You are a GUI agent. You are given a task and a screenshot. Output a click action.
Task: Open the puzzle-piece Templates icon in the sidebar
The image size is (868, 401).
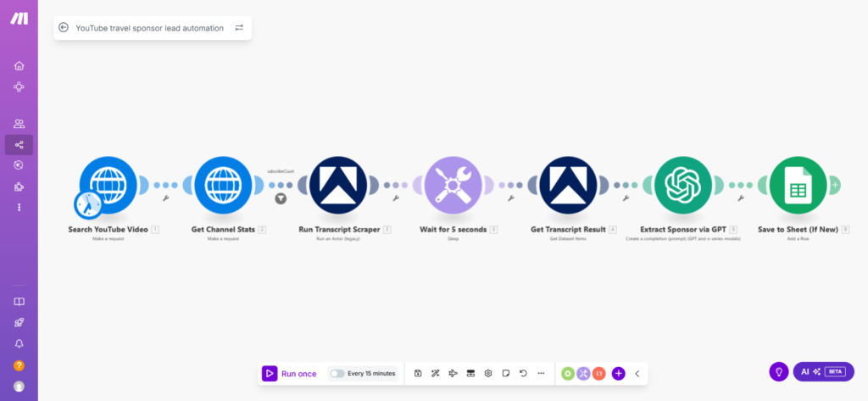click(x=19, y=187)
